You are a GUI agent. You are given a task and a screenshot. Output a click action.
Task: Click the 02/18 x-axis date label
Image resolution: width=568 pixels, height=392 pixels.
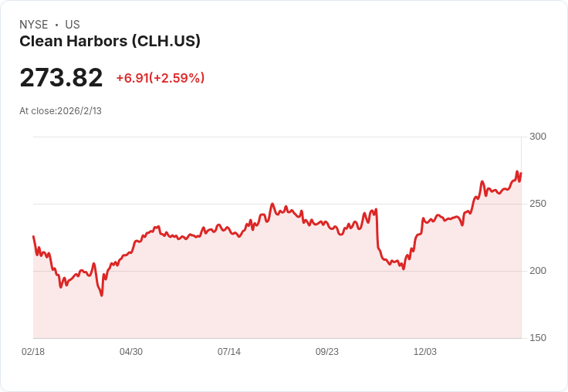click(33, 352)
